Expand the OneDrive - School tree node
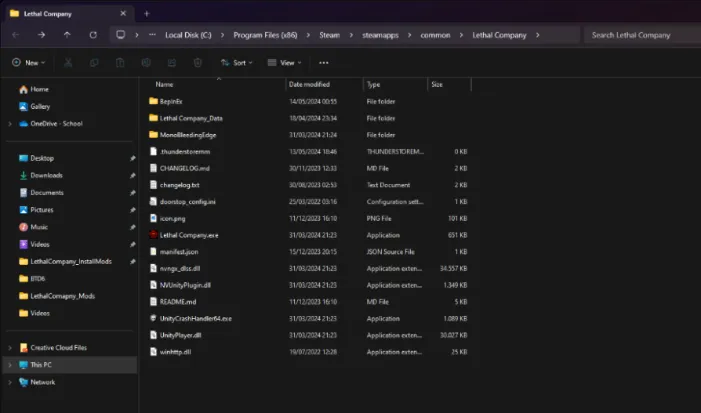This screenshot has height=413, width=701. coord(10,124)
